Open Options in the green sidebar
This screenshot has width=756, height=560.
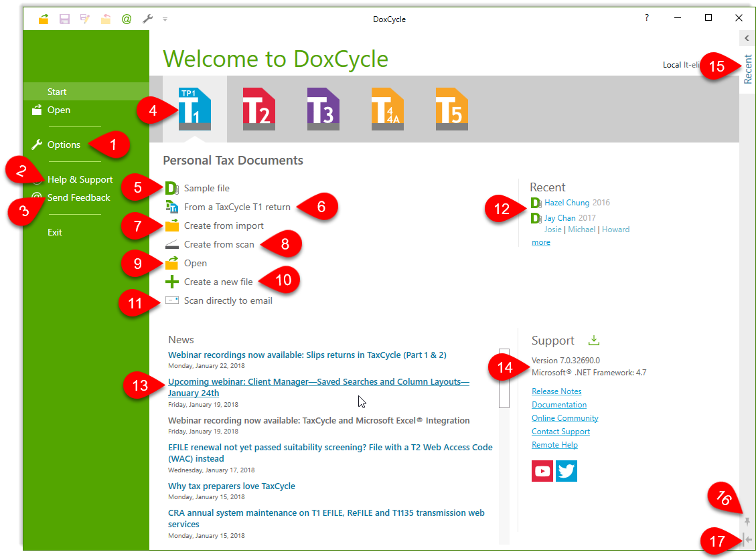[64, 145]
